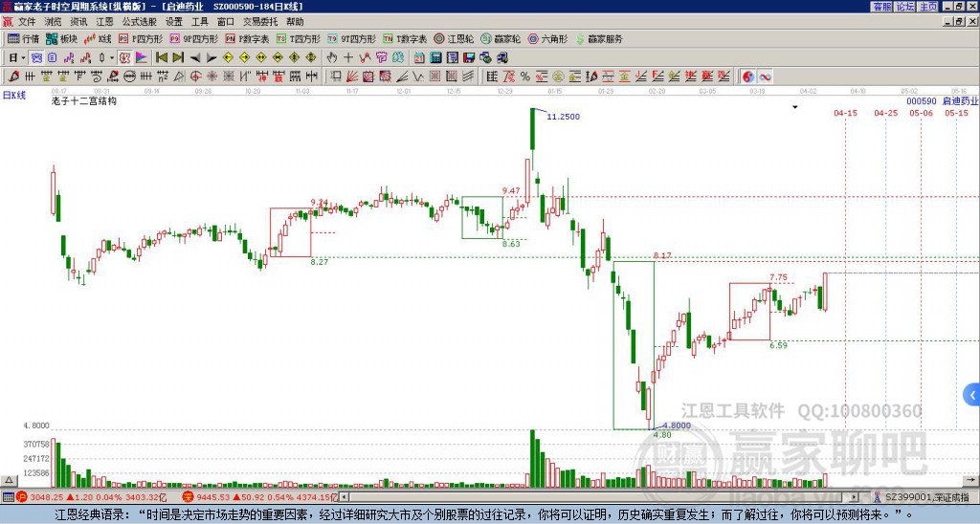Open the 交易委托 menu

tap(260, 22)
